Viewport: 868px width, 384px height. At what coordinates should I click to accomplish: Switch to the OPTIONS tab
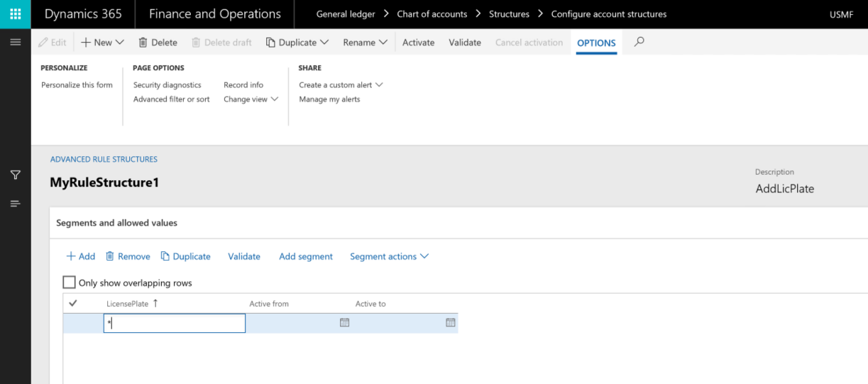[595, 43]
